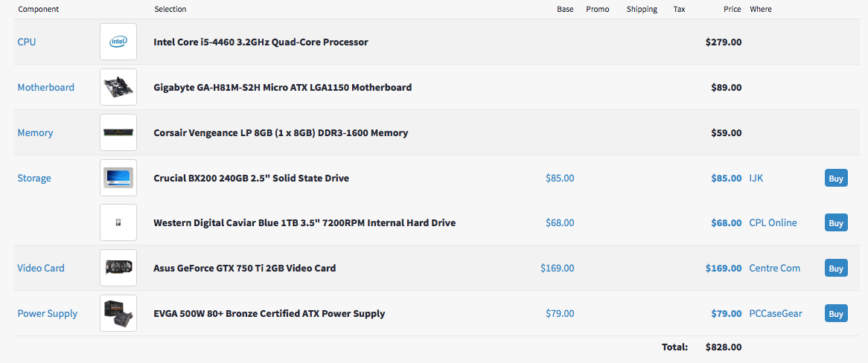Open Crucial BX200 240GB SSD details
The height and width of the screenshot is (363, 868).
[x=252, y=179]
